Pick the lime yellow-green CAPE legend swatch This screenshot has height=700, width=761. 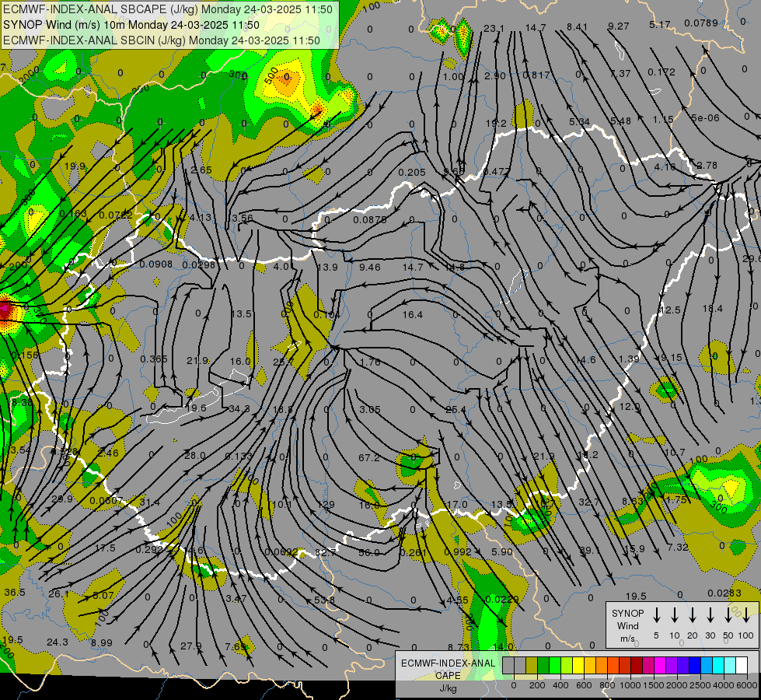[x=567, y=666]
